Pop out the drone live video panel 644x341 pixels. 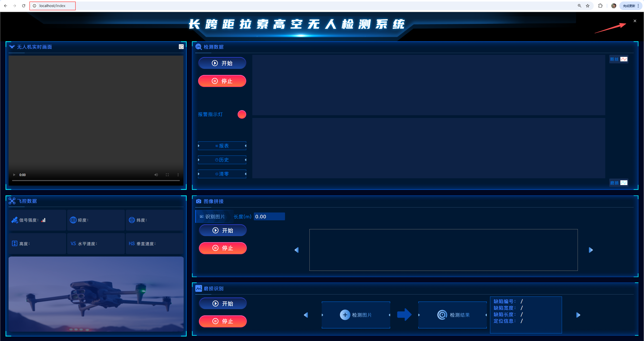pos(181,47)
